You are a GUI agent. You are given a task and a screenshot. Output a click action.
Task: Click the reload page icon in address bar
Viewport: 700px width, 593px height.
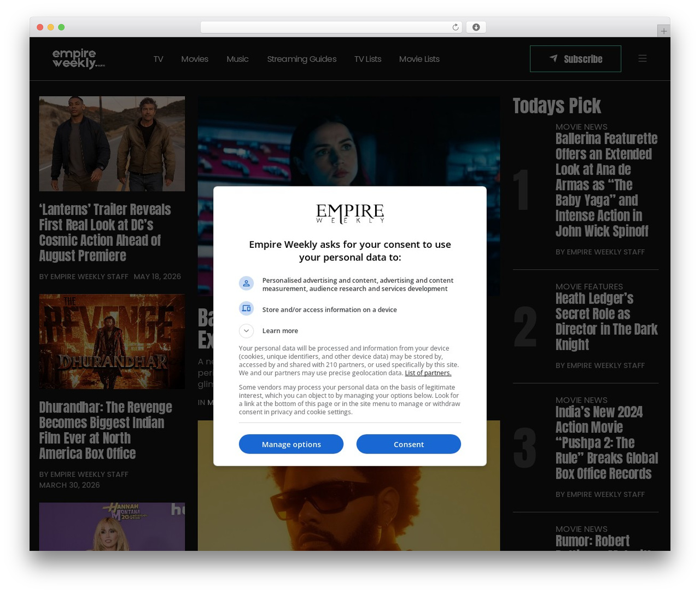pos(455,27)
